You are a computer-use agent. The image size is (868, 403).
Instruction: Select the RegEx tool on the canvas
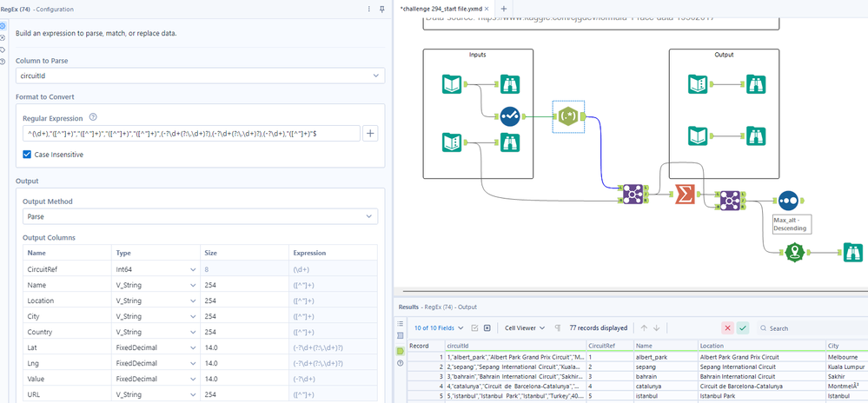568,116
